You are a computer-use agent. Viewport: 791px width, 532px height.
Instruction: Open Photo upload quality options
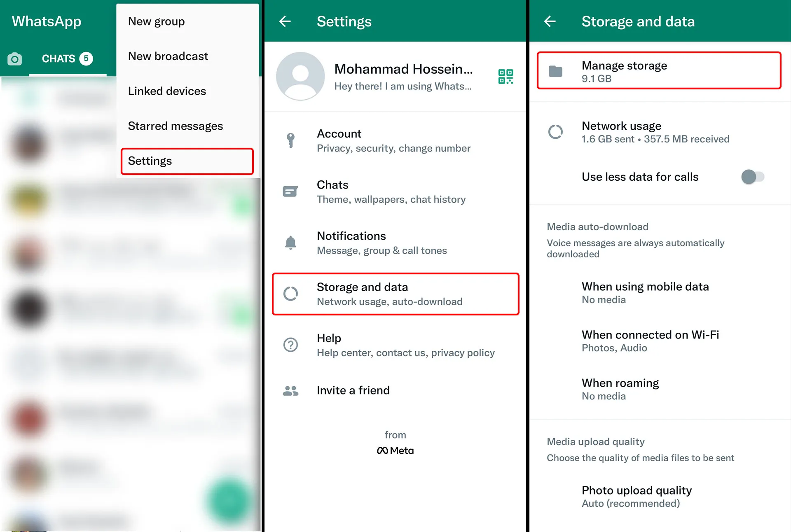click(x=637, y=496)
